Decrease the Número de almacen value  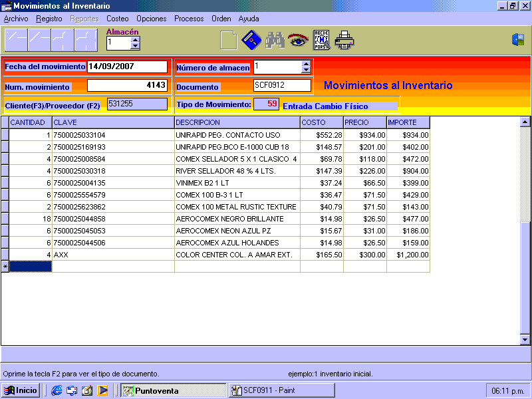click(306, 70)
